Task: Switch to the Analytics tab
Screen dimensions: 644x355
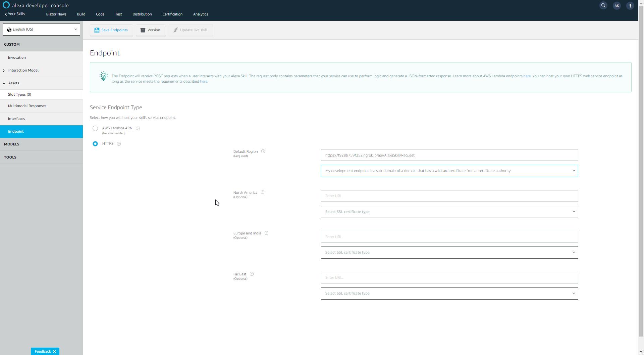Action: pos(200,14)
